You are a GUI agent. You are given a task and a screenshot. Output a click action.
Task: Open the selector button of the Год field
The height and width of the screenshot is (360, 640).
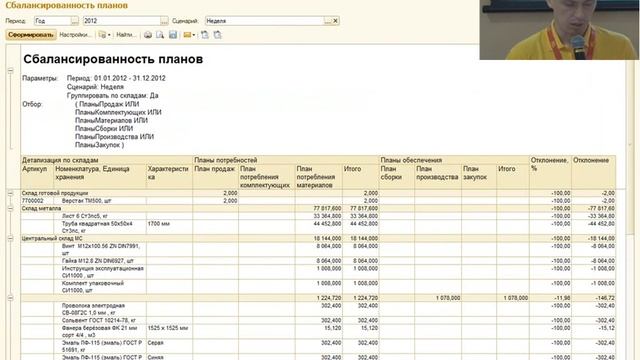point(75,21)
